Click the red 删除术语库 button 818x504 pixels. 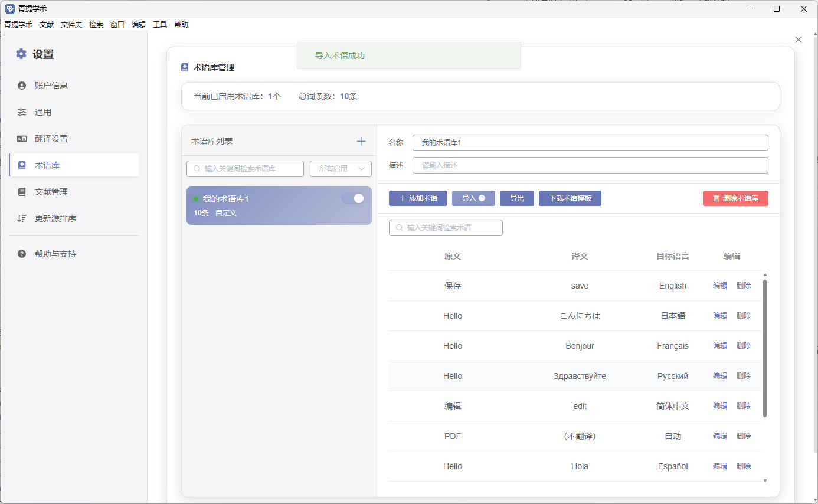point(735,198)
